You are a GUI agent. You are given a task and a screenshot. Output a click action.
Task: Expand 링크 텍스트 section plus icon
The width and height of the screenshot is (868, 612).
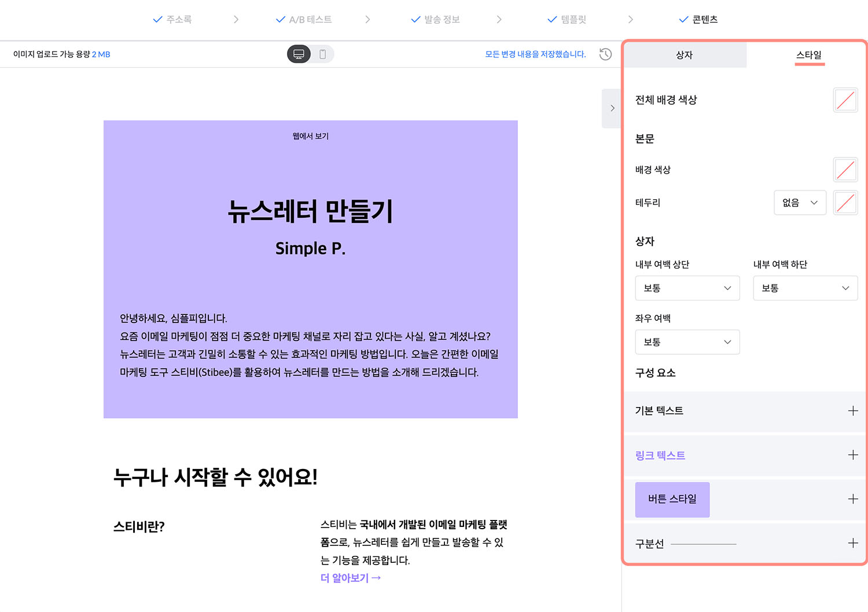(852, 455)
